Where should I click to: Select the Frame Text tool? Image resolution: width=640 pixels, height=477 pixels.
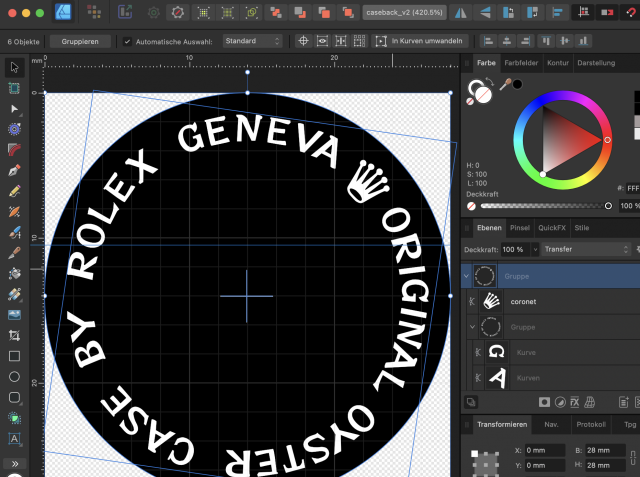point(14,439)
